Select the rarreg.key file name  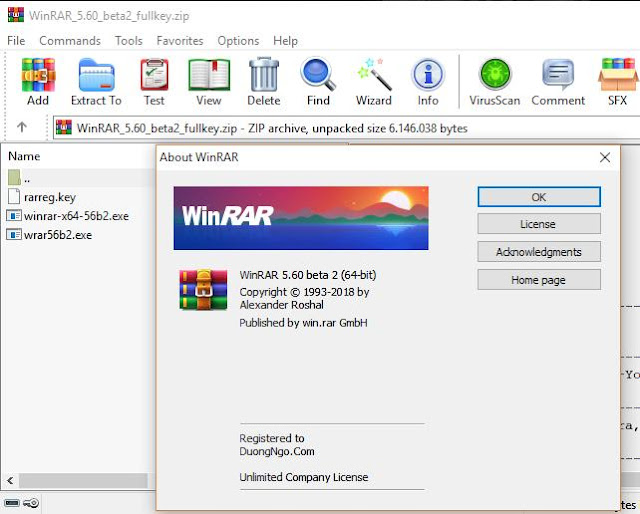(50, 197)
